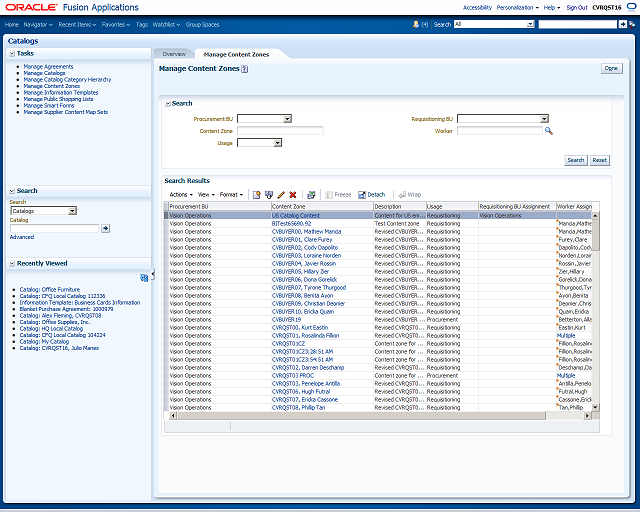Click the Tags link
640x512 pixels.
point(142,24)
